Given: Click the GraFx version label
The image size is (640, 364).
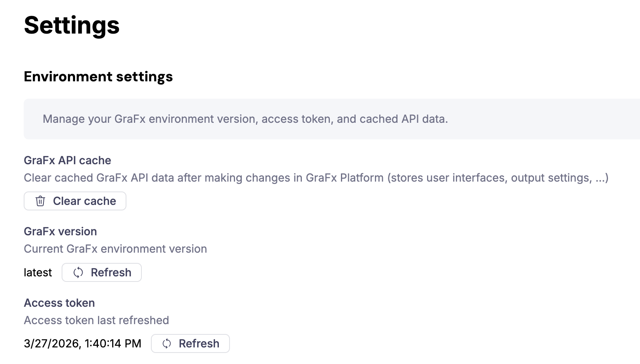Looking at the screenshot, I should (x=60, y=231).
